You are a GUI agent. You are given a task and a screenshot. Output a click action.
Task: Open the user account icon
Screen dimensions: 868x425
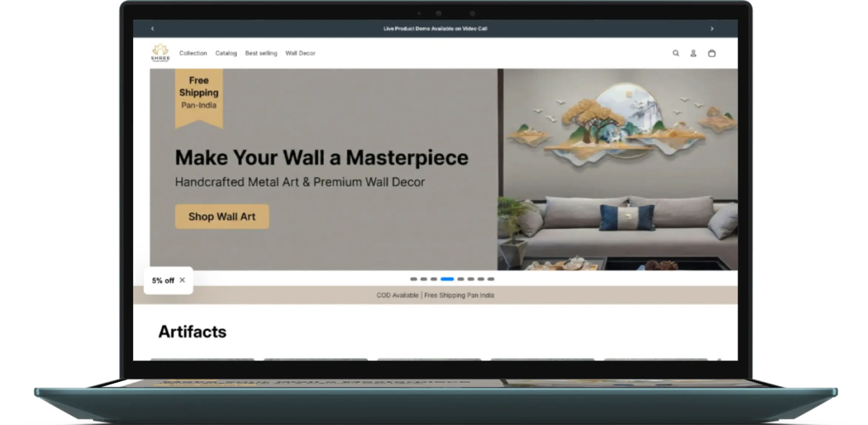693,53
